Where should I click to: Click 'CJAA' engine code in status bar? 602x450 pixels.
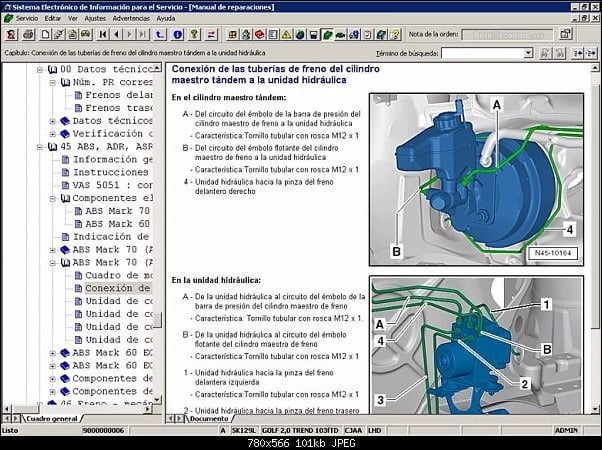point(353,430)
